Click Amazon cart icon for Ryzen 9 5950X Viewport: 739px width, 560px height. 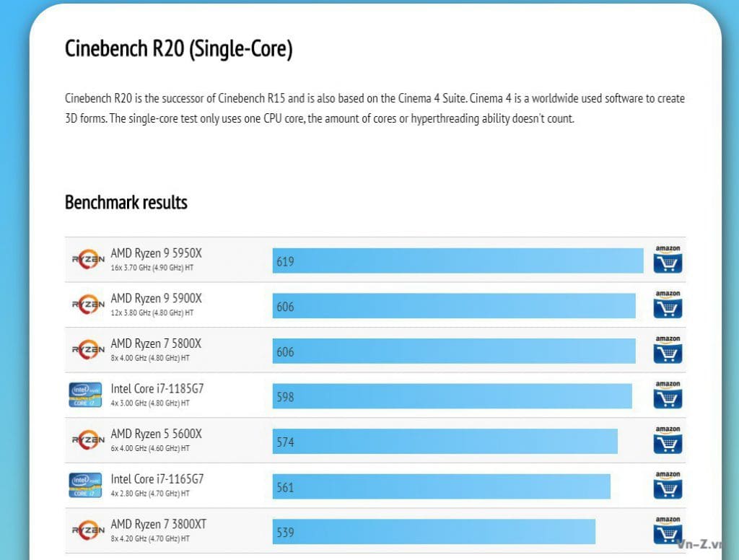tap(668, 260)
